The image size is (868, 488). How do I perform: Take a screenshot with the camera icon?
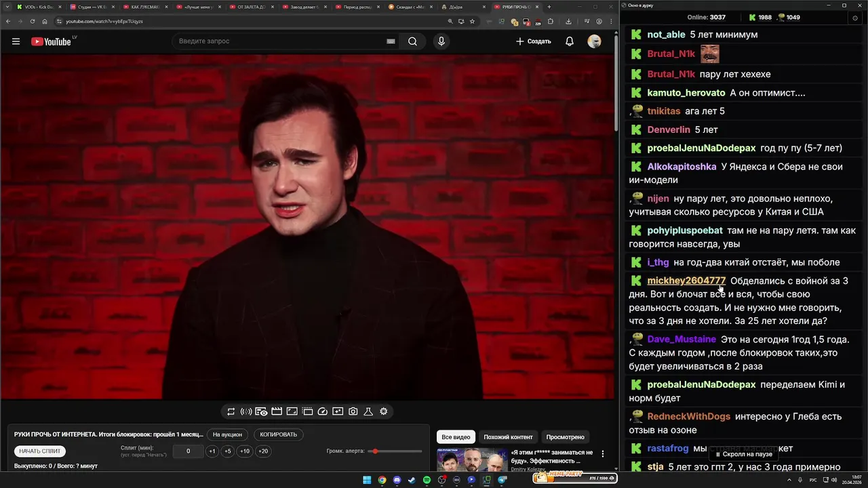coord(353,411)
